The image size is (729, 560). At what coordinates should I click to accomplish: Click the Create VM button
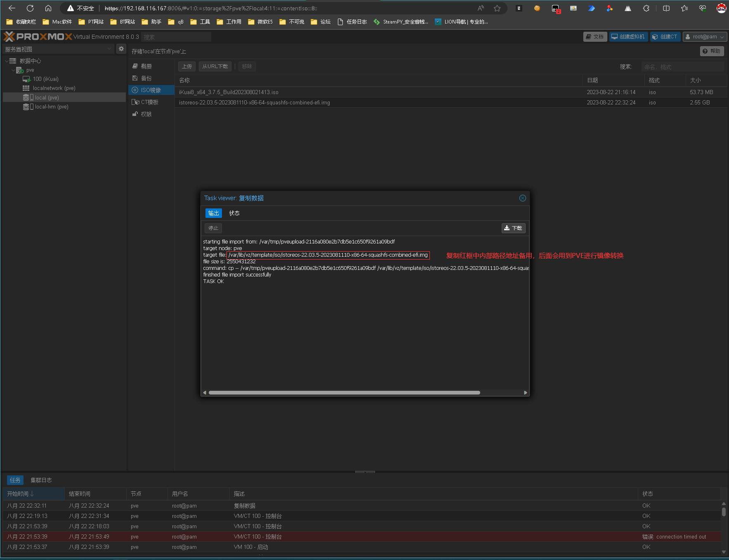click(x=628, y=37)
